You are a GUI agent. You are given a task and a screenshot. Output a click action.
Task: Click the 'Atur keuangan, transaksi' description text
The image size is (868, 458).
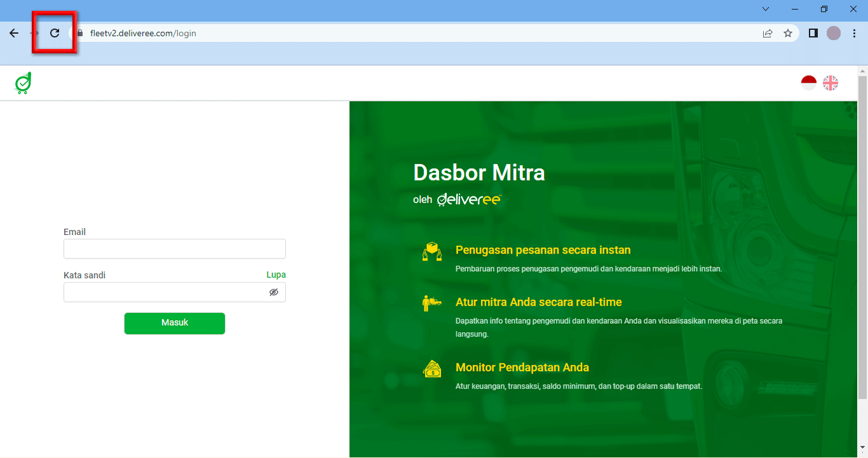pyautogui.click(x=579, y=386)
